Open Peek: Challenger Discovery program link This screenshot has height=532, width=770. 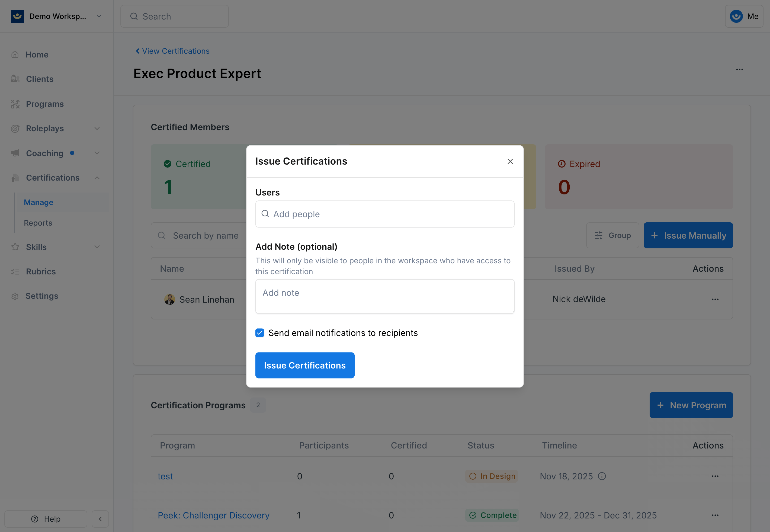tap(213, 515)
